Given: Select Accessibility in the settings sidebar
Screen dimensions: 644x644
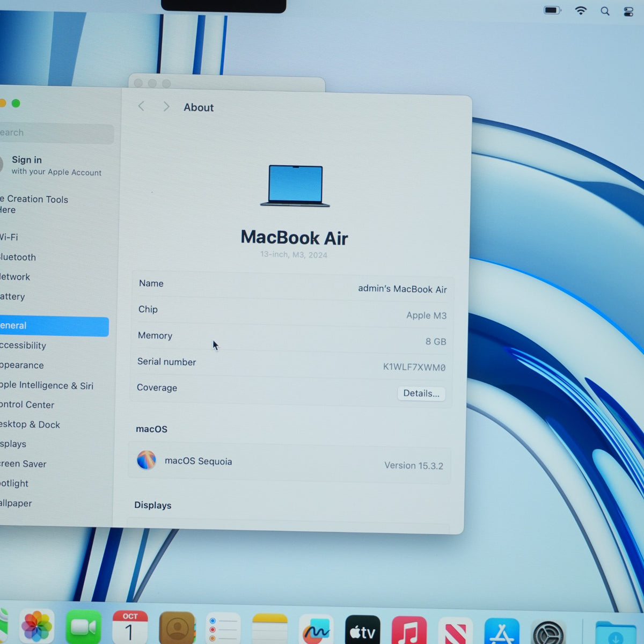Looking at the screenshot, I should click(54, 345).
